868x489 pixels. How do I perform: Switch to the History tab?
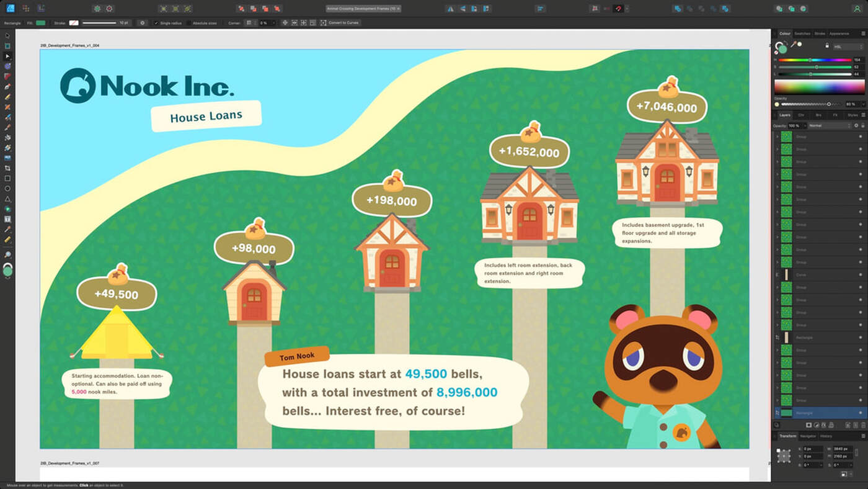[826, 436]
